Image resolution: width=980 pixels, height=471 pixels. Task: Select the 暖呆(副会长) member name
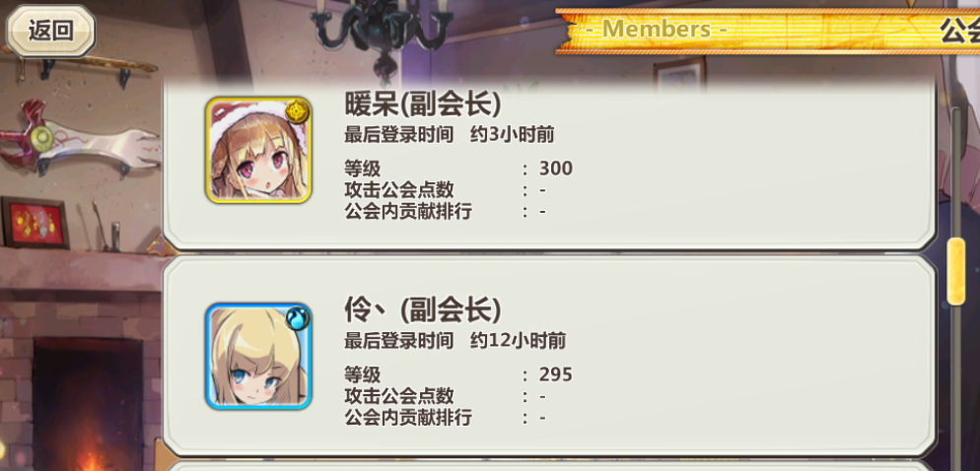[423, 104]
